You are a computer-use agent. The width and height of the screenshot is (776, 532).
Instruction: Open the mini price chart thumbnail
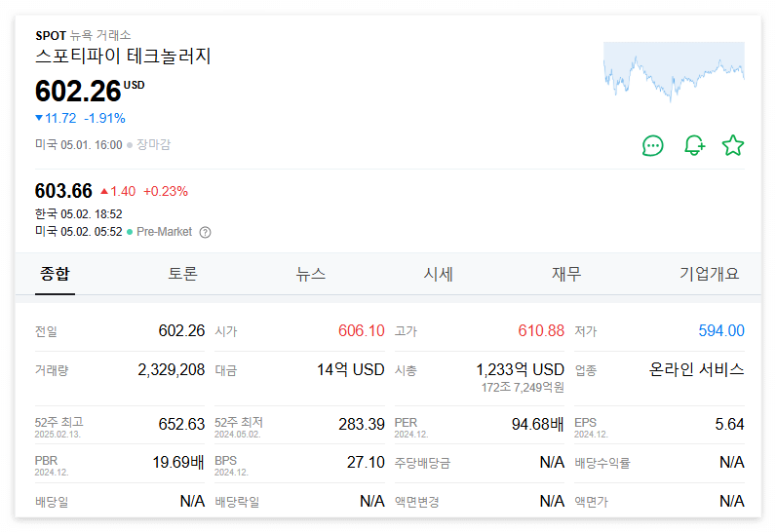674,71
